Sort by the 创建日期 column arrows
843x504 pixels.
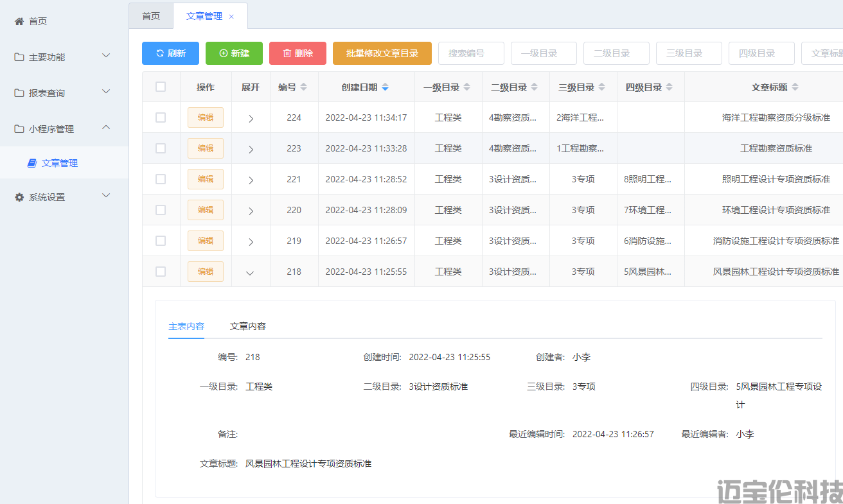click(385, 87)
